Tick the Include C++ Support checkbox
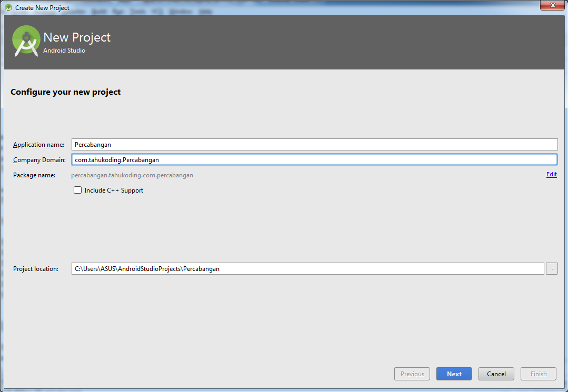568x392 pixels. pyautogui.click(x=77, y=190)
